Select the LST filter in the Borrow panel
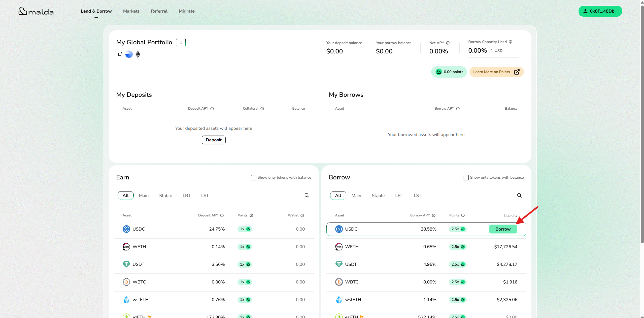 [417, 196]
